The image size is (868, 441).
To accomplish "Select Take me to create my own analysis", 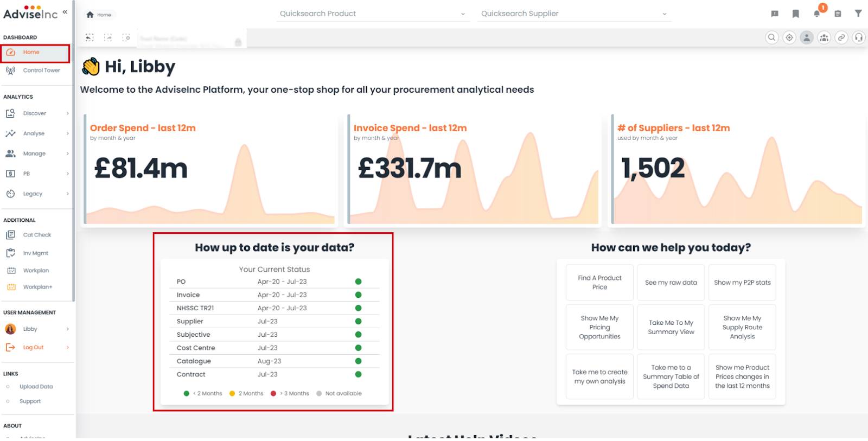I will pyautogui.click(x=599, y=376).
